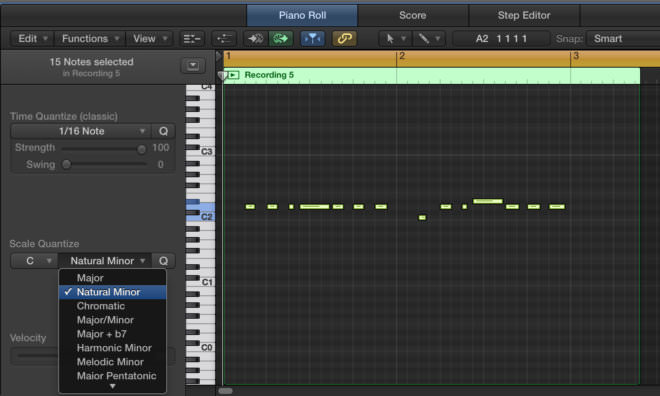Choose Chromatic from the scale list
This screenshot has height=396, width=660.
112,306
